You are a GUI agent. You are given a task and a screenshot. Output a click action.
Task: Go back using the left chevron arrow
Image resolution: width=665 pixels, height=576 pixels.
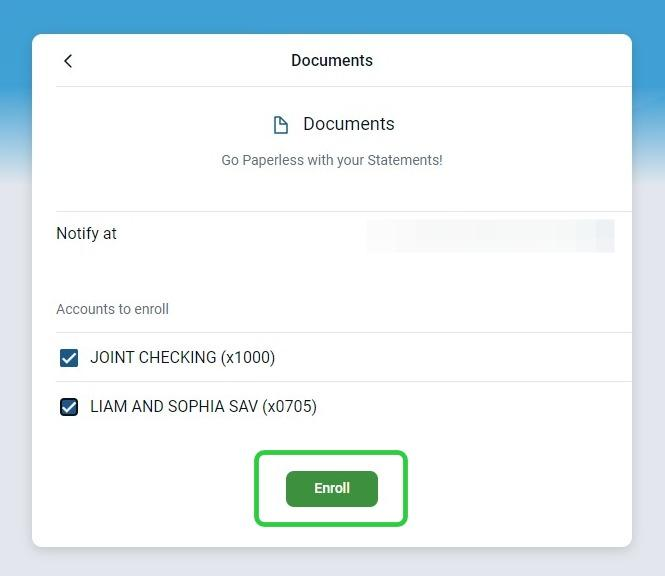(x=68, y=61)
